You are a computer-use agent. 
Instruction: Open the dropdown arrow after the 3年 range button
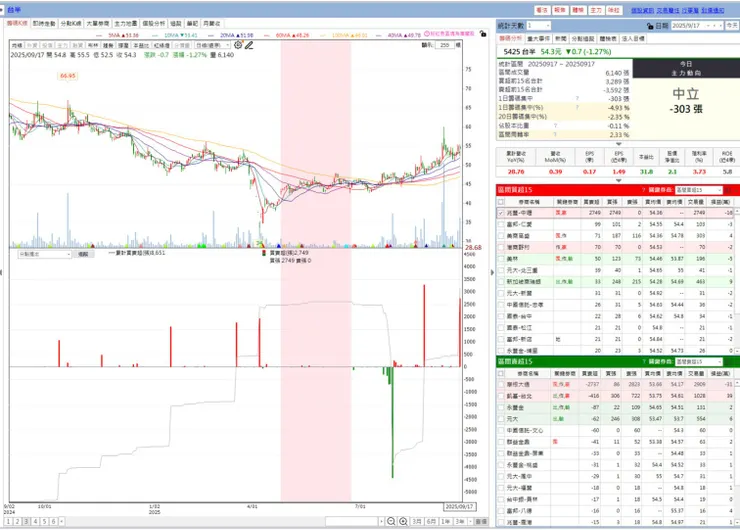click(470, 522)
